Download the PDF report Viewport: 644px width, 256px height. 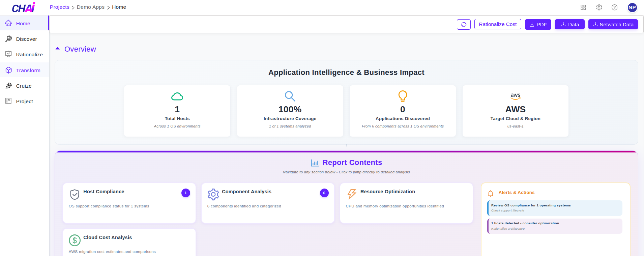tap(538, 24)
